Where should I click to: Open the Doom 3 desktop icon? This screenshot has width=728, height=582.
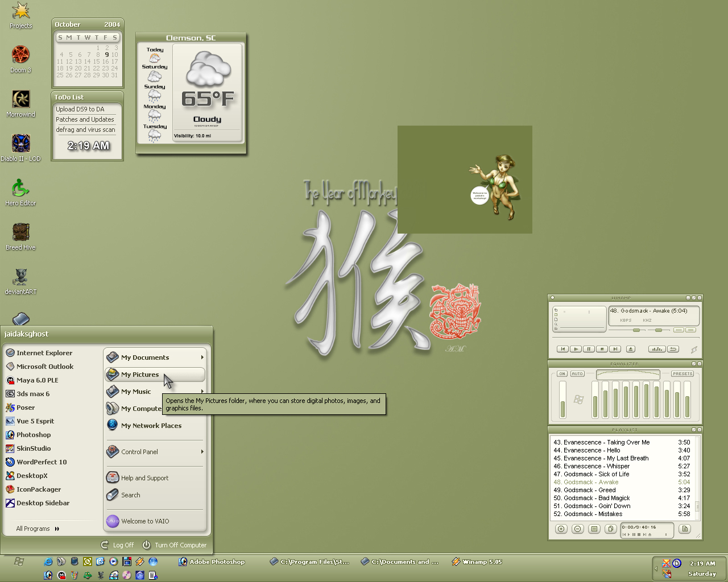21,59
